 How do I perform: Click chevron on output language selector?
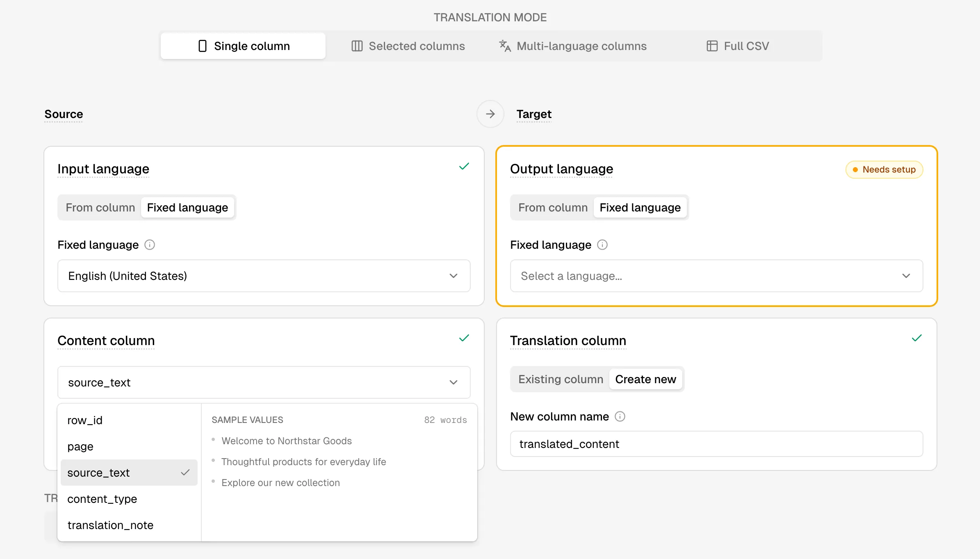click(x=906, y=276)
